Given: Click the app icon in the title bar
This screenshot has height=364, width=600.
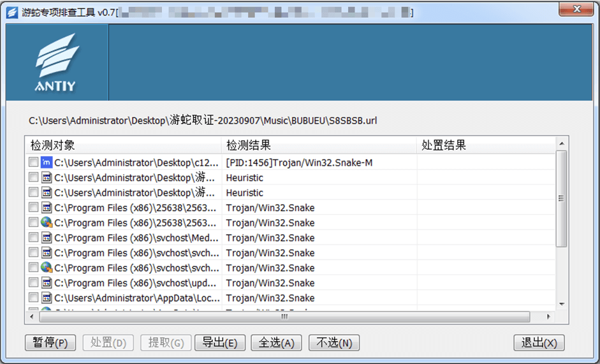Looking at the screenshot, I should [12, 13].
